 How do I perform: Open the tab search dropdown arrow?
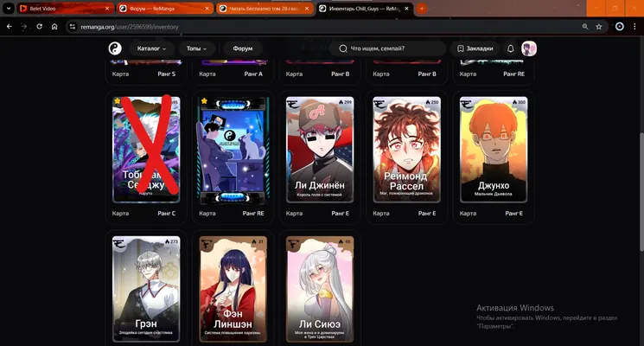pos(9,9)
